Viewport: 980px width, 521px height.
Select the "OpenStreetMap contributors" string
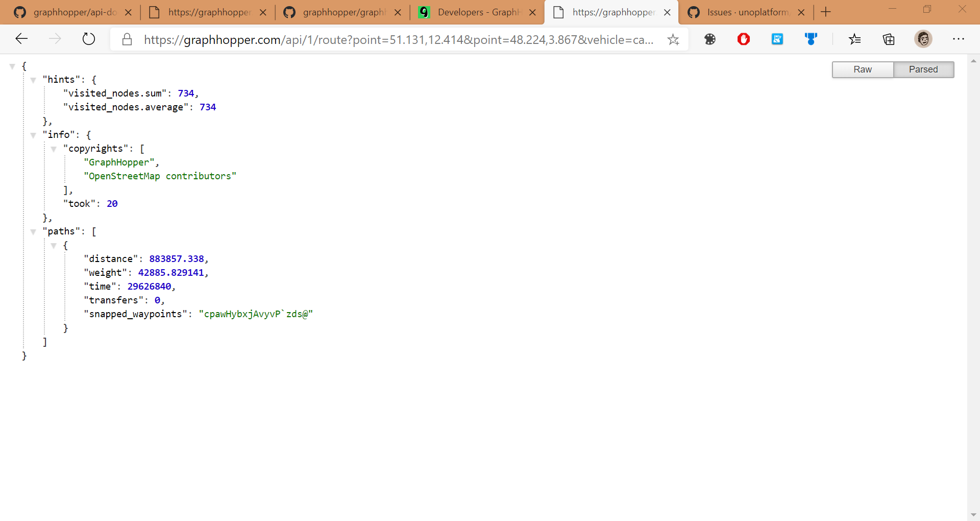tap(160, 176)
